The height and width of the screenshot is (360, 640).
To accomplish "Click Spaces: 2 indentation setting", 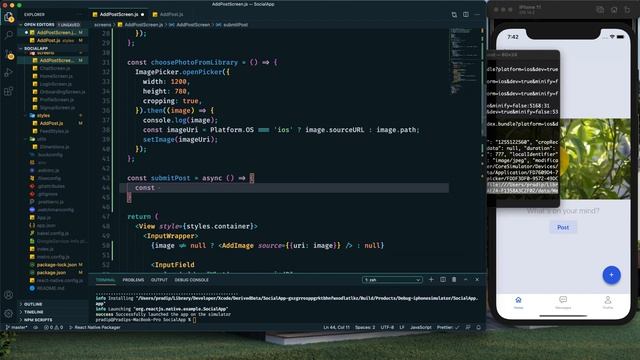I will [x=365, y=327].
